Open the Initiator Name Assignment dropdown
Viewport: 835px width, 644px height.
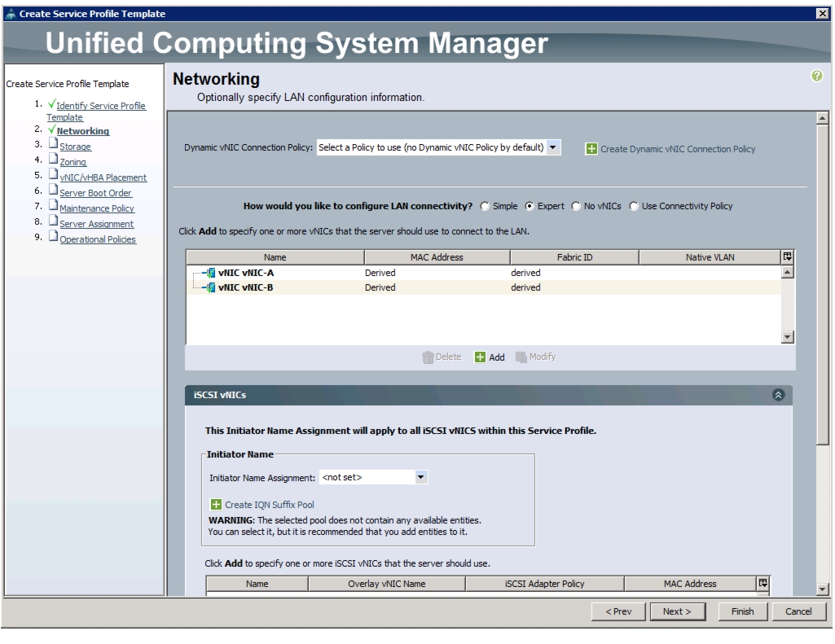tap(420, 477)
